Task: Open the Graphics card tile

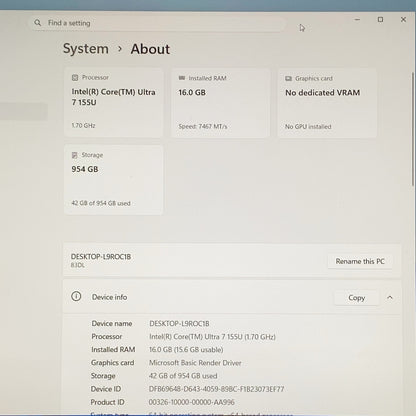Action: (x=327, y=103)
